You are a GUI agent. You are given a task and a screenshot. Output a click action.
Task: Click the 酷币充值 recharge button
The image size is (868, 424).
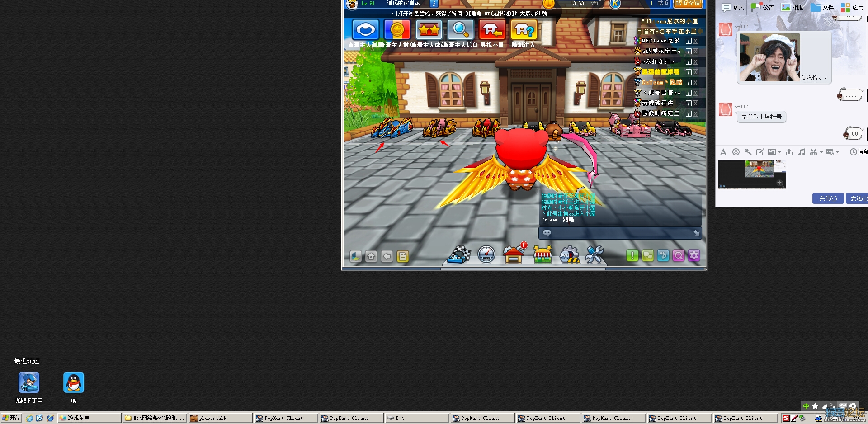[x=688, y=4]
